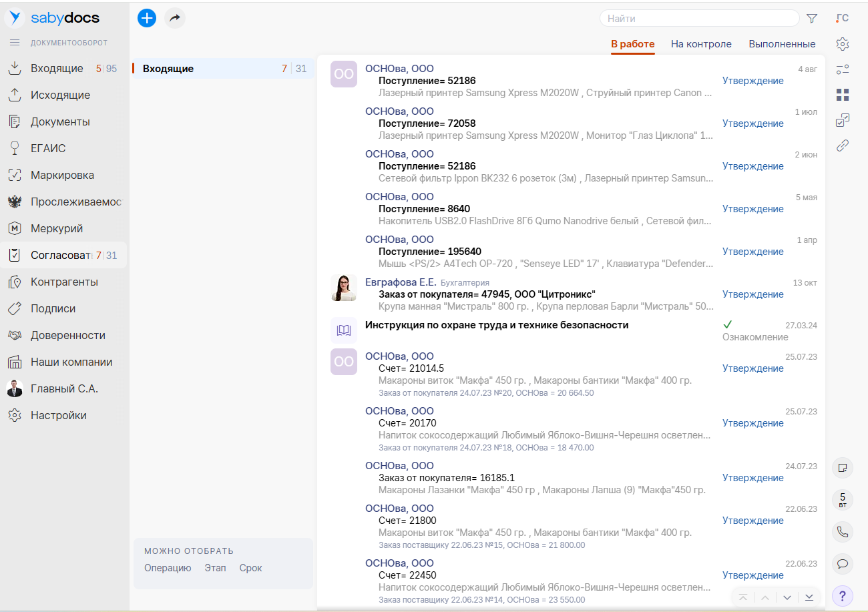Open the calendar icon showing 5 вт

pos(843,500)
